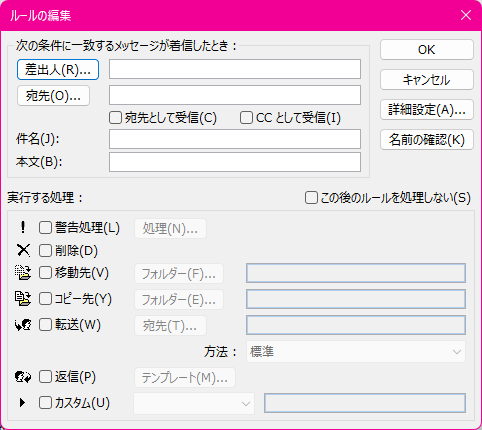Open the 方法 標準 dropdown

pos(356,352)
